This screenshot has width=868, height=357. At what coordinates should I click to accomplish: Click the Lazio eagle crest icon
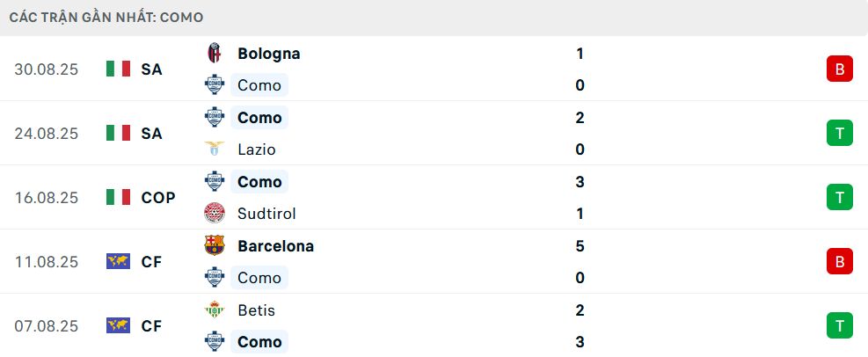click(x=214, y=149)
